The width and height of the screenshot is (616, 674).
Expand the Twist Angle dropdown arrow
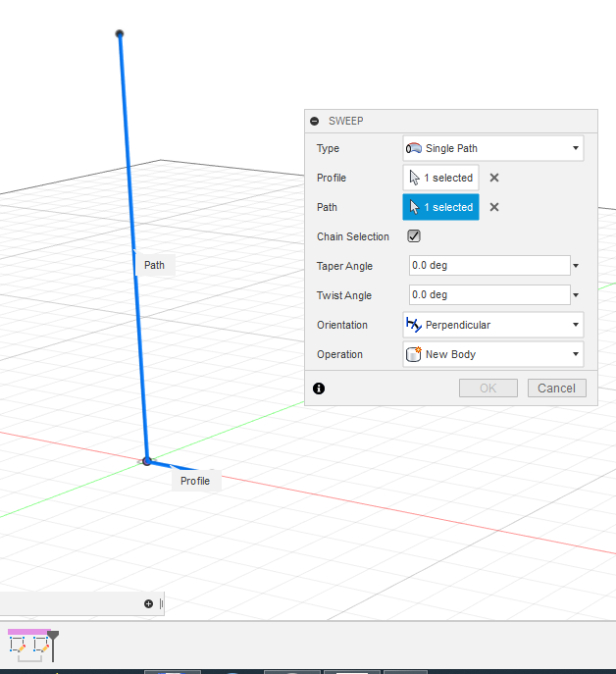pos(576,295)
